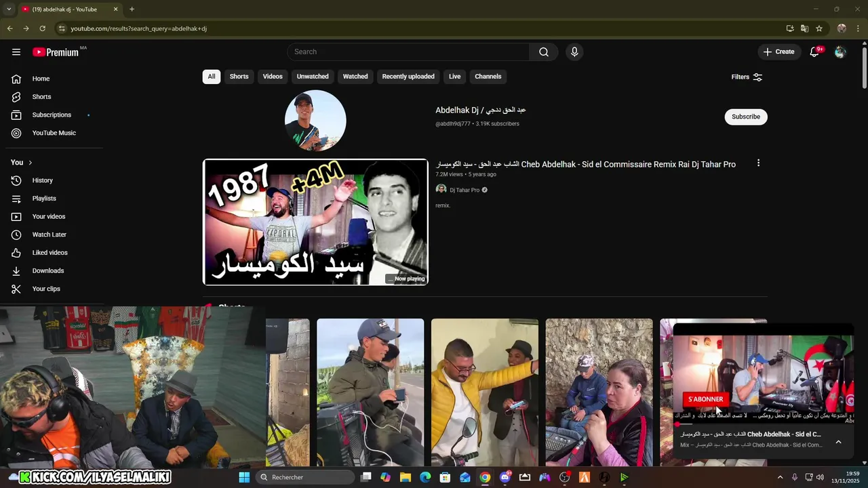Bookmark this page with star icon
This screenshot has height=488, width=868.
pos(819,28)
